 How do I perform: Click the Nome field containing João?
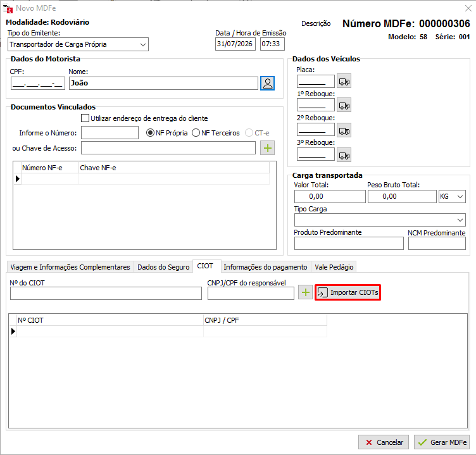[163, 83]
